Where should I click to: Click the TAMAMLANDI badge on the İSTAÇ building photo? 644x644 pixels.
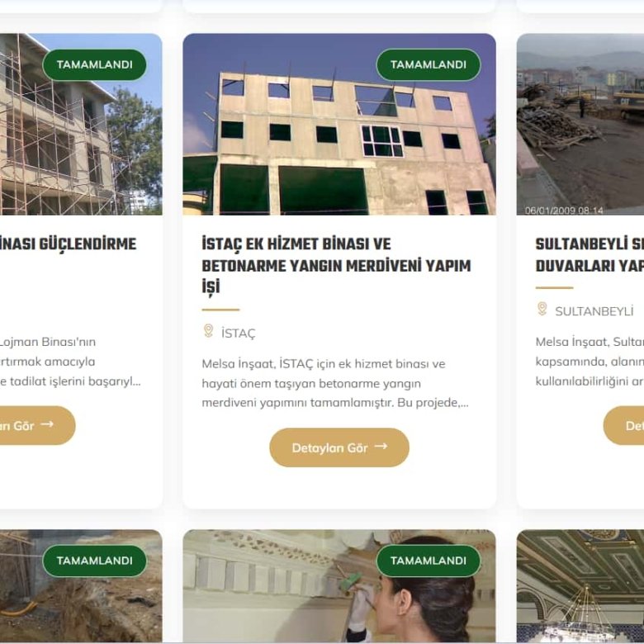pyautogui.click(x=429, y=65)
